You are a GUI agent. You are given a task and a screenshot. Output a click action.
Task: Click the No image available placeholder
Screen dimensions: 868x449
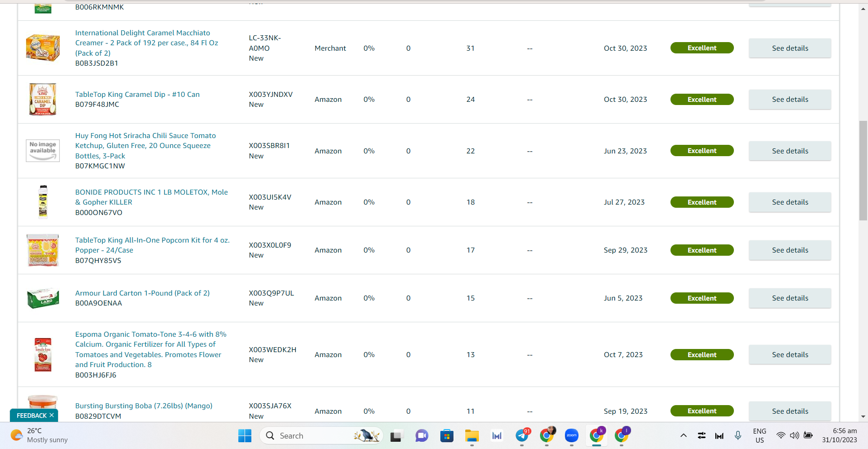click(43, 151)
